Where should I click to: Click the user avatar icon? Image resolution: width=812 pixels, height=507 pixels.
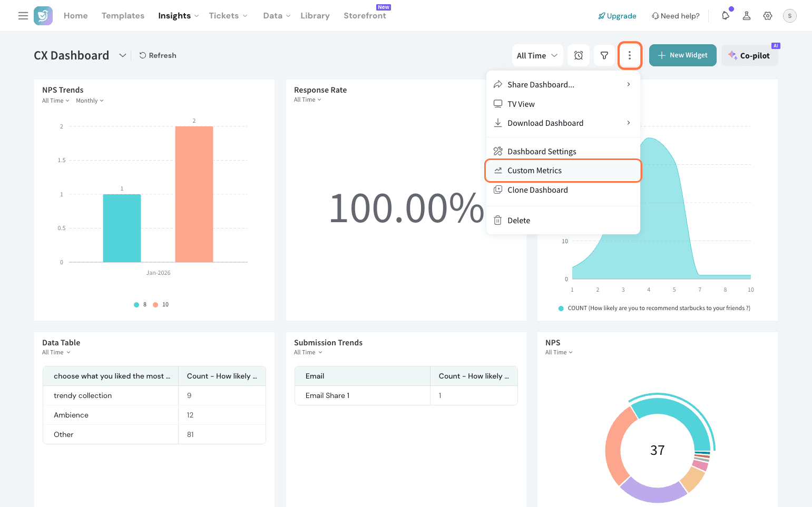789,16
